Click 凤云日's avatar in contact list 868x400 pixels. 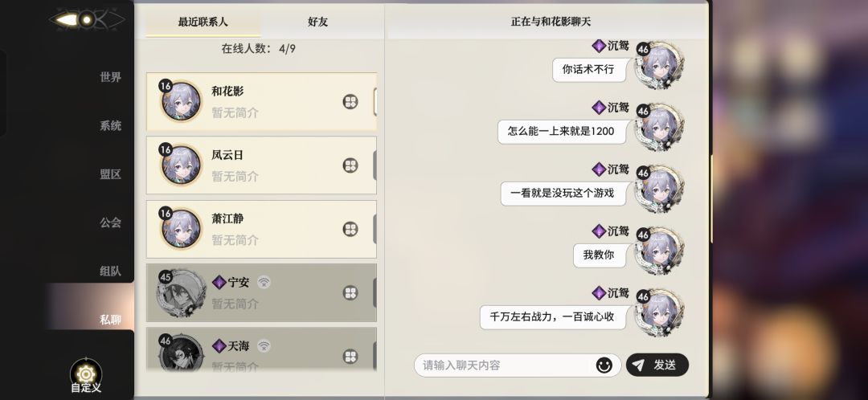tap(181, 165)
